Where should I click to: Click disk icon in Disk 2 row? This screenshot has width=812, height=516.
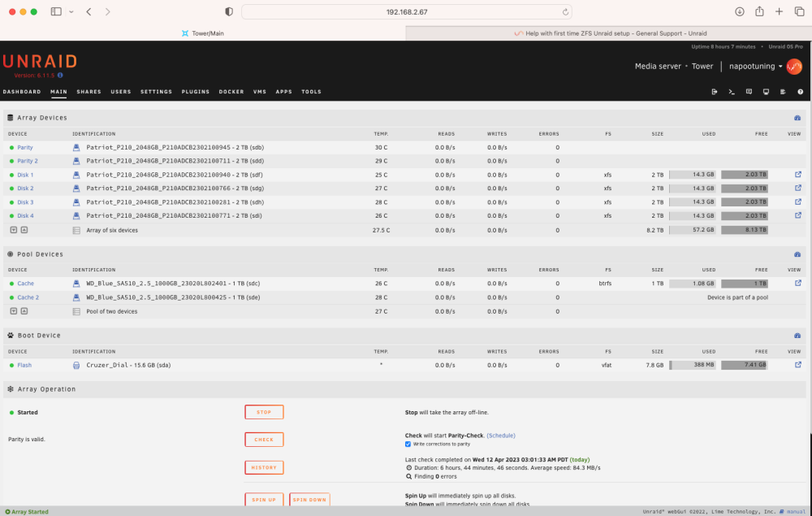(76, 189)
